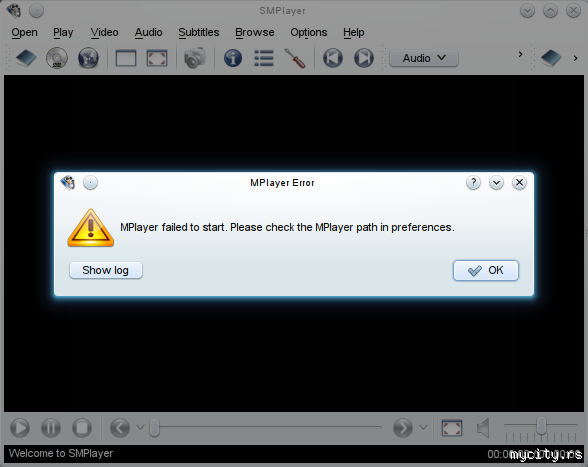Show file info with the blue info icon

[233, 58]
